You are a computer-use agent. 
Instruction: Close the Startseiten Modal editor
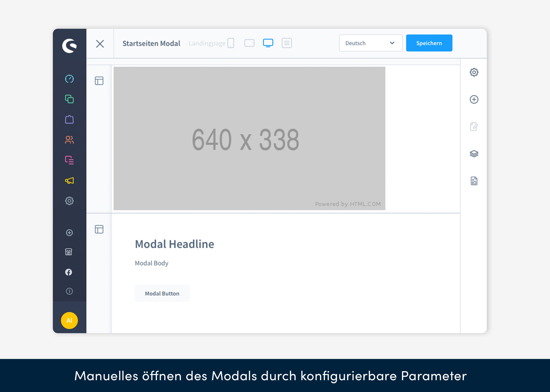[x=100, y=44]
